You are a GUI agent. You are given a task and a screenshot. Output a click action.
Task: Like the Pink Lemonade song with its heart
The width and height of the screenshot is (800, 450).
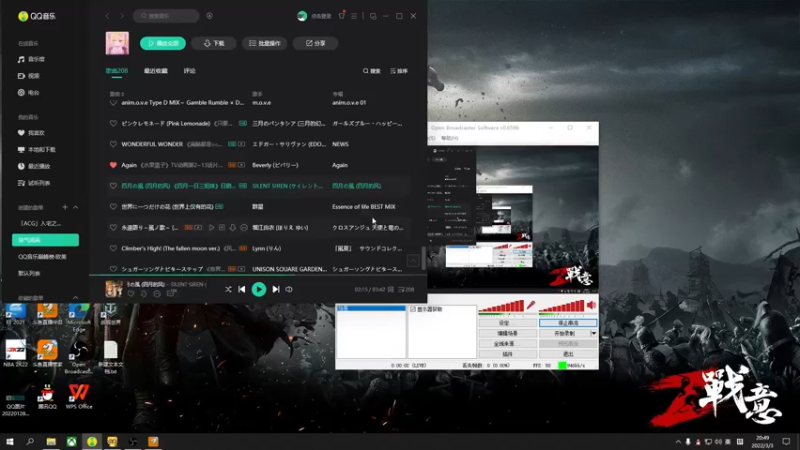coord(113,123)
